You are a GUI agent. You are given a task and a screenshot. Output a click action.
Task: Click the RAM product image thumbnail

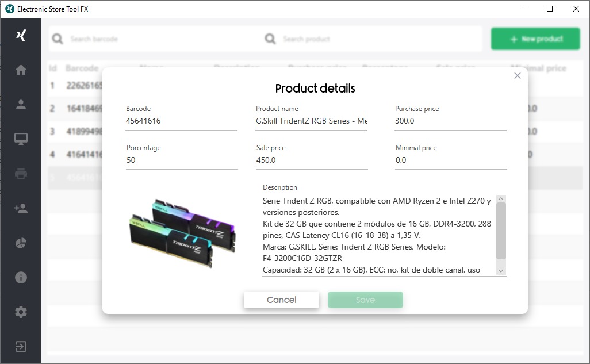(182, 233)
